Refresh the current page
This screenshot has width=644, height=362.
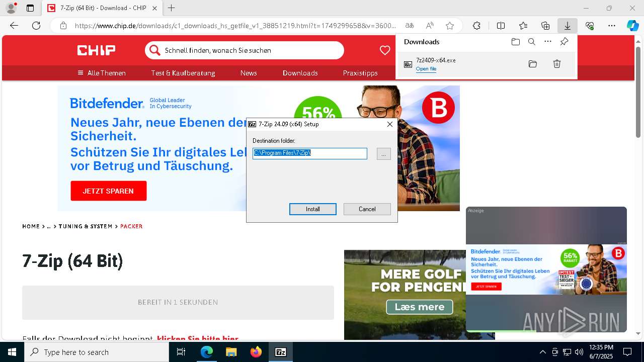click(36, 26)
